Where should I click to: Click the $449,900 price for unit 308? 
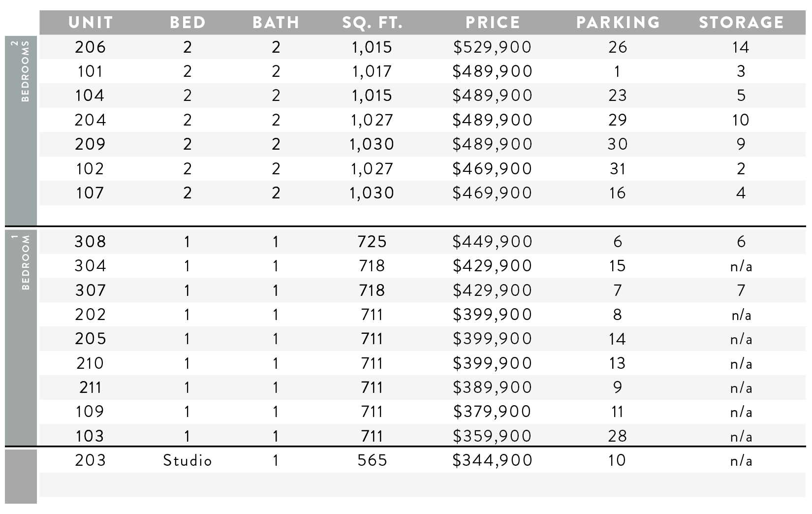point(493,242)
